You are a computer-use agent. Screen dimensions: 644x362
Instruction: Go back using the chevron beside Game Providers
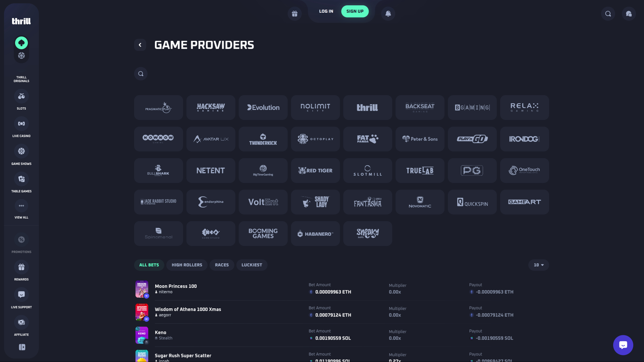pos(140,45)
